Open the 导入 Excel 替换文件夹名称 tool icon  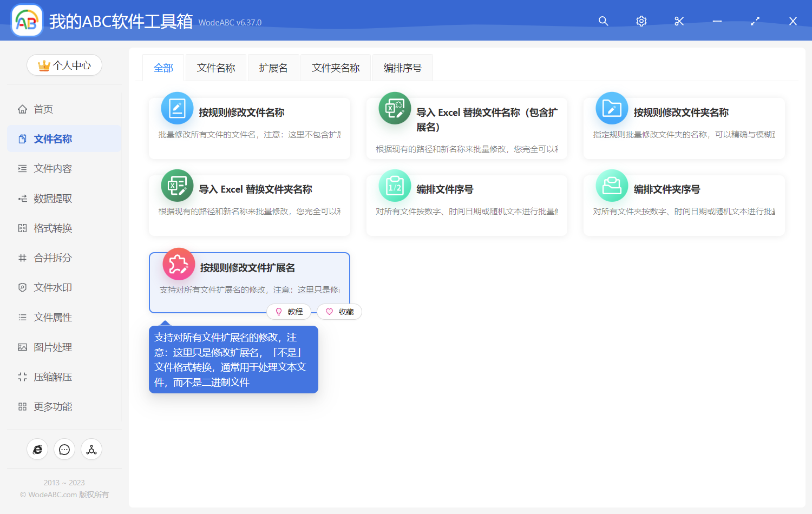177,186
